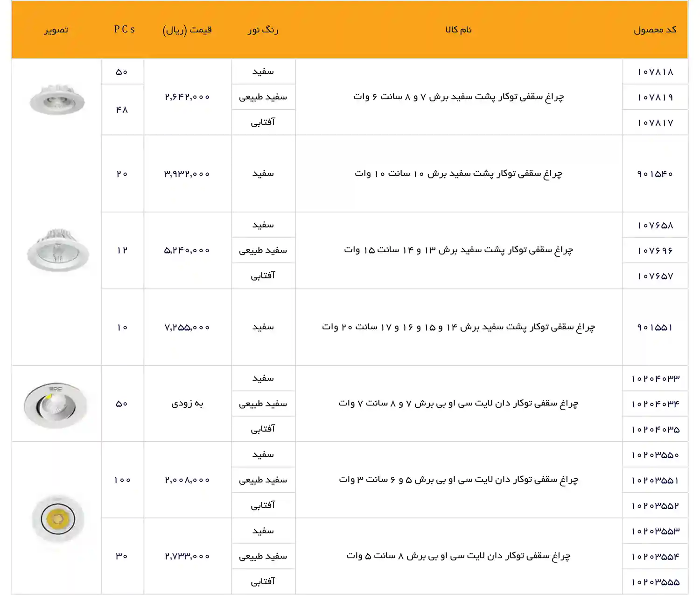Select the larger recessed downlight thumbnail
The width and height of the screenshot is (700, 595).
pyautogui.click(x=57, y=250)
